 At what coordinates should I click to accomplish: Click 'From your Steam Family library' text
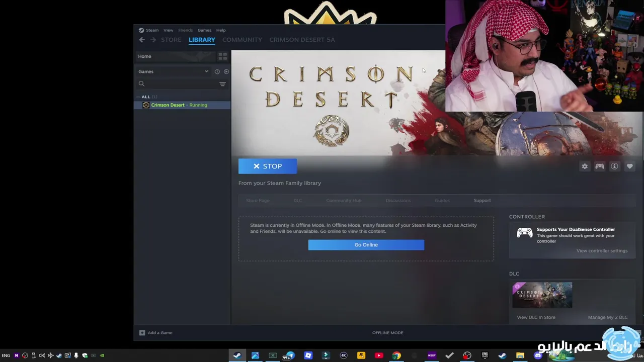coord(280,183)
